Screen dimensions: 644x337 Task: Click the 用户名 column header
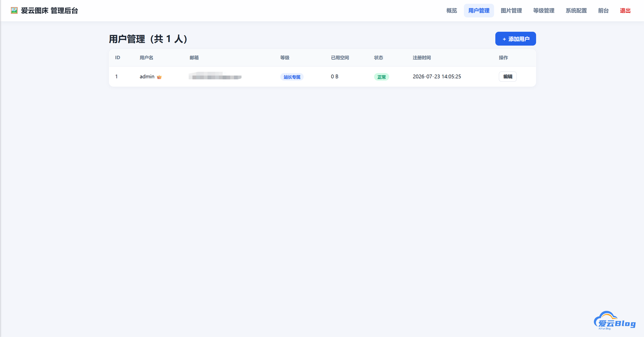pyautogui.click(x=146, y=58)
